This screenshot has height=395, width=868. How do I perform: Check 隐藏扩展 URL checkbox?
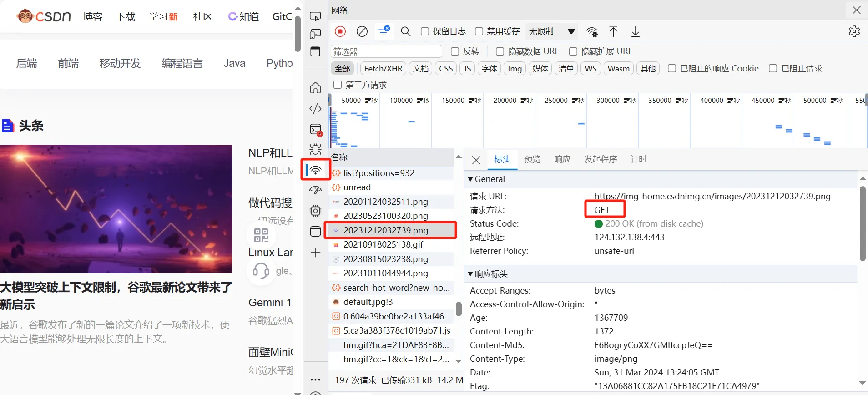click(573, 51)
